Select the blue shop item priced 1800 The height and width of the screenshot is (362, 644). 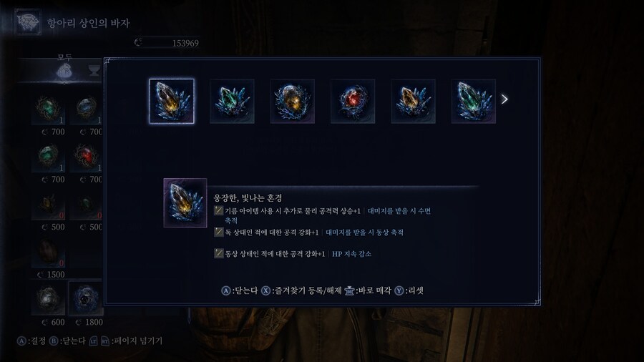point(85,298)
